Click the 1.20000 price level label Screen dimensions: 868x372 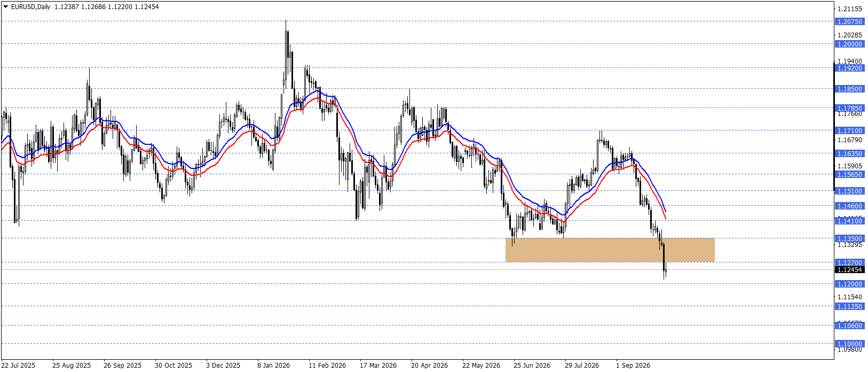849,44
